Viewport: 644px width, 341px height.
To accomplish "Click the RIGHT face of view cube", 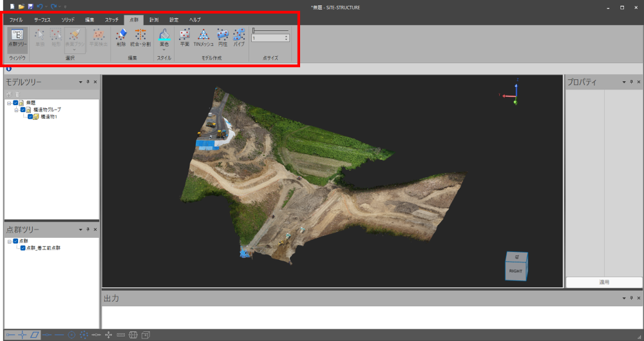I will click(x=515, y=271).
